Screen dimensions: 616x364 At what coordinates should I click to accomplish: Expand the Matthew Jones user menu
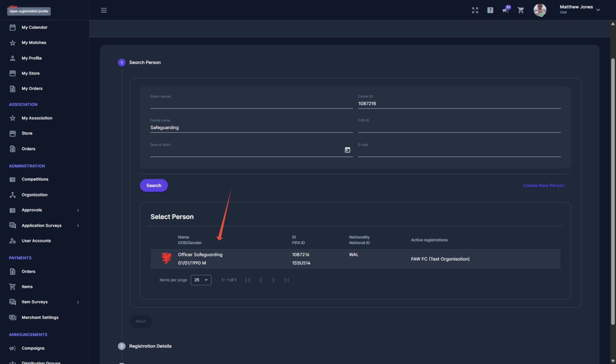tap(598, 10)
